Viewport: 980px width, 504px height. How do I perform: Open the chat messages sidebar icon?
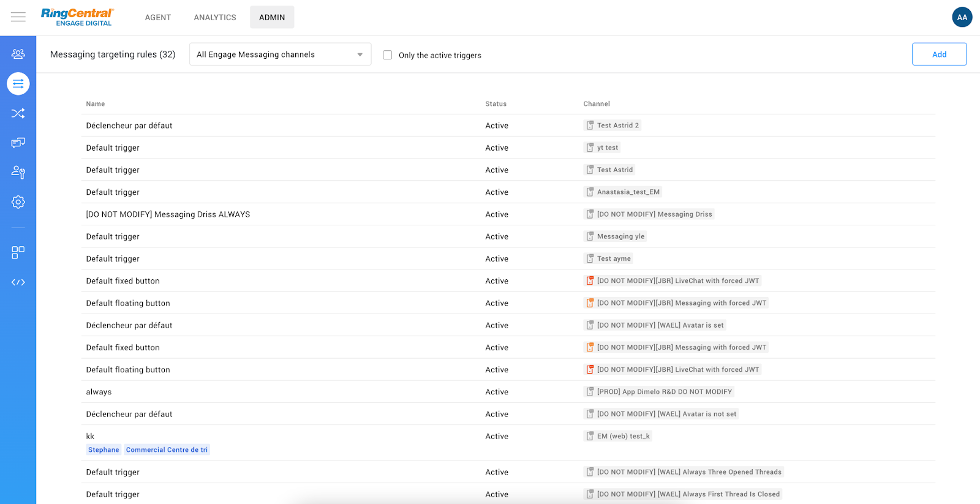18,143
